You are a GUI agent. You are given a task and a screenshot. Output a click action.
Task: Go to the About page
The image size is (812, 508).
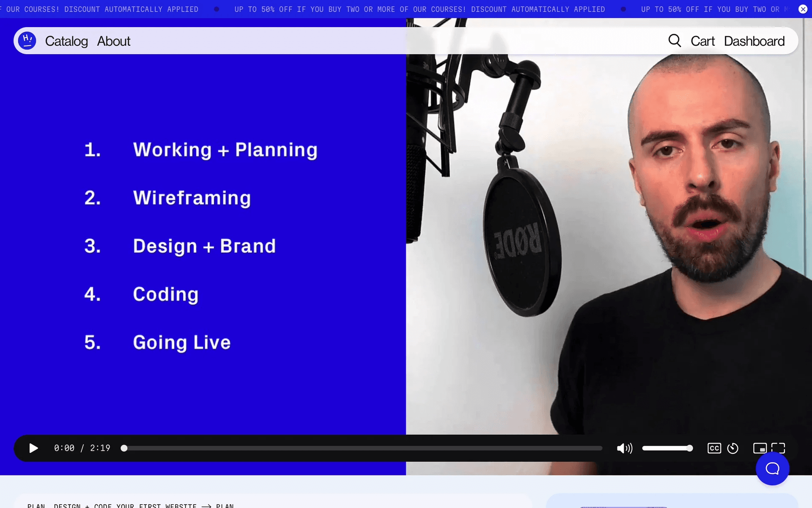point(114,41)
